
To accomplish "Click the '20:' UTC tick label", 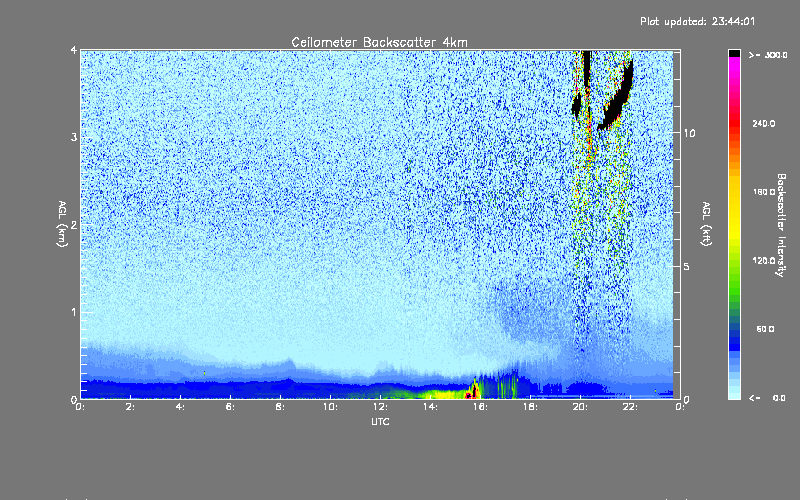I will (581, 407).
